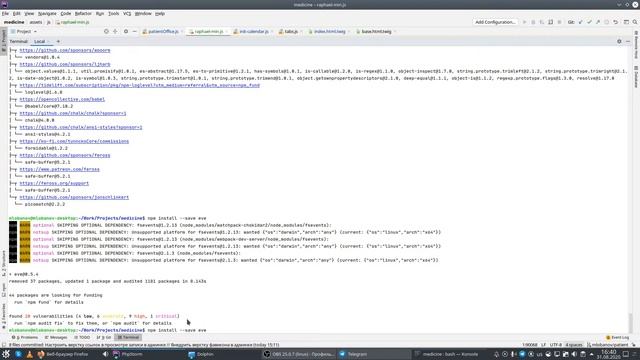Image resolution: width=640 pixels, height=360 pixels.
Task: Open the Problems tool window tab
Action: [x=25, y=338]
